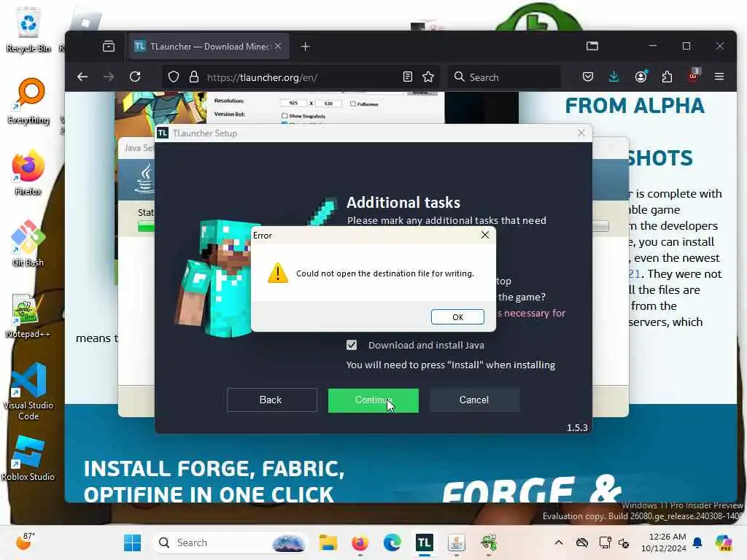Close the TLauncher browser tab
This screenshot has height=560, width=747.
point(278,46)
